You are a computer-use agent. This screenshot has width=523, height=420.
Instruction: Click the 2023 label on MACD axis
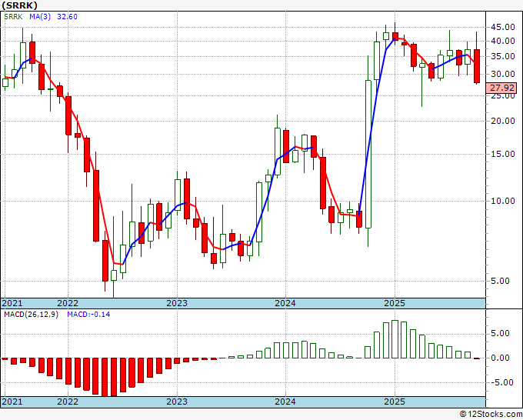pos(177,402)
